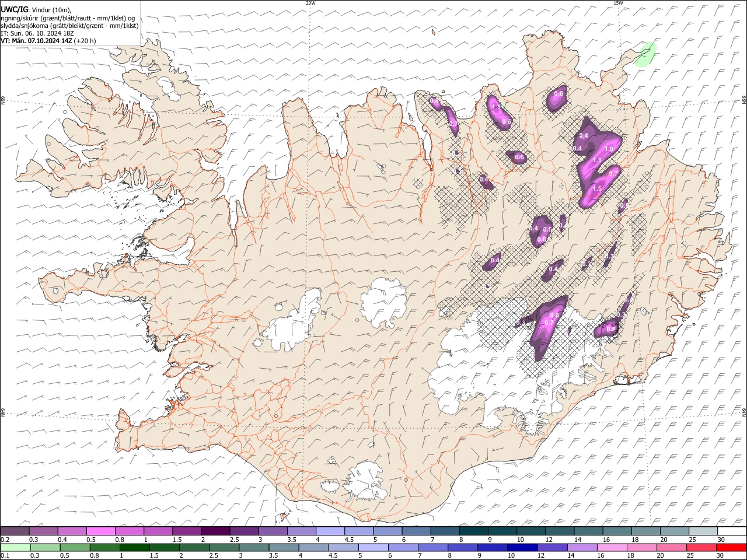
Task: Click the 'slydda/snjókoma' legend description line
Action: pos(70,26)
